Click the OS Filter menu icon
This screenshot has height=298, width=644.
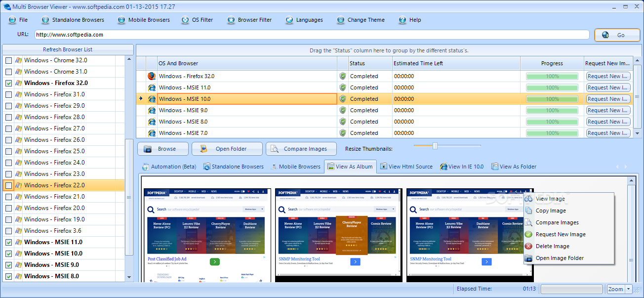(185, 20)
